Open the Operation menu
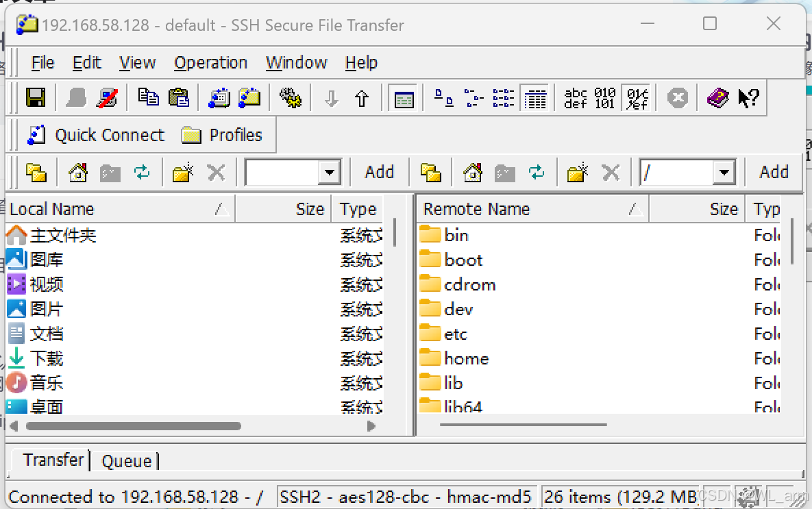 point(211,62)
